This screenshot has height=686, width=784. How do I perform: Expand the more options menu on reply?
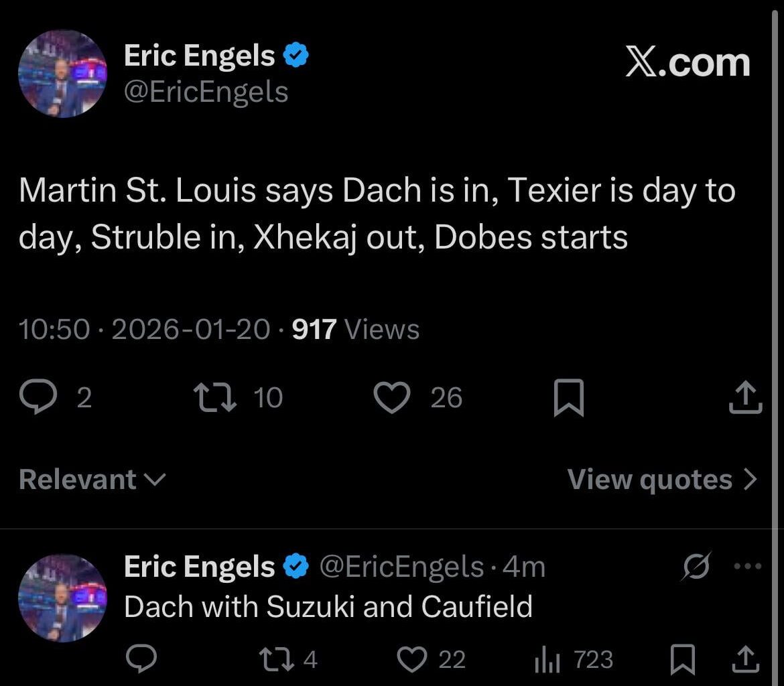pos(749,566)
